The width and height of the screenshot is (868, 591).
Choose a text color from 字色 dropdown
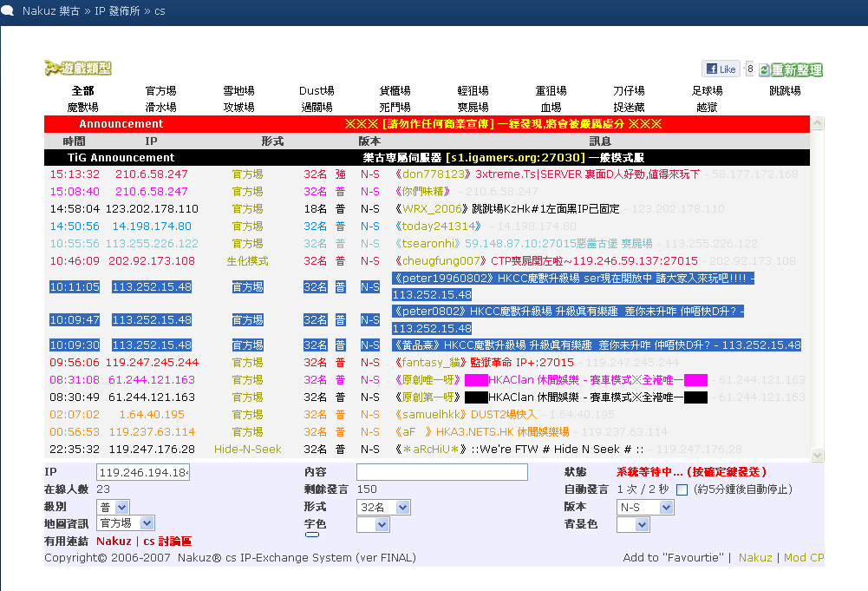pyautogui.click(x=373, y=524)
